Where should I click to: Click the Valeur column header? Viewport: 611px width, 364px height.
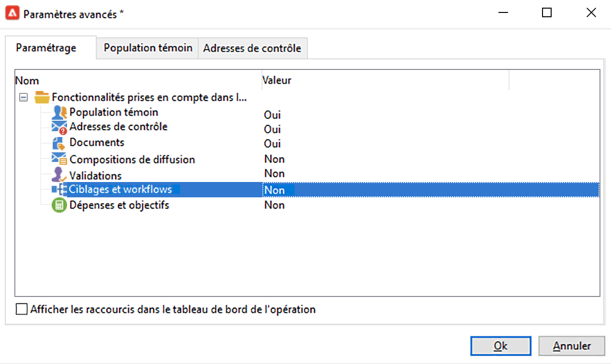click(277, 80)
